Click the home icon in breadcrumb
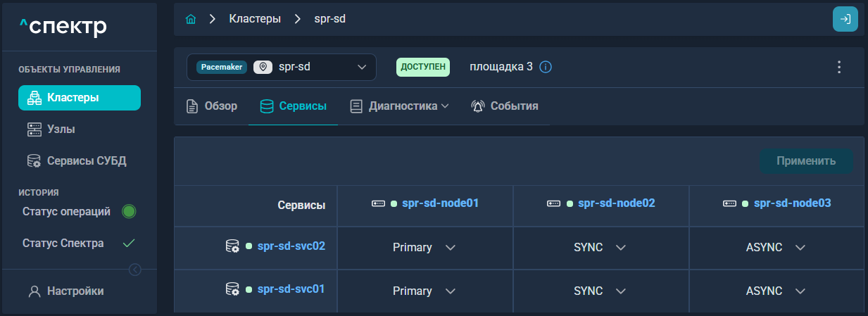This screenshot has height=316, width=868. [191, 19]
